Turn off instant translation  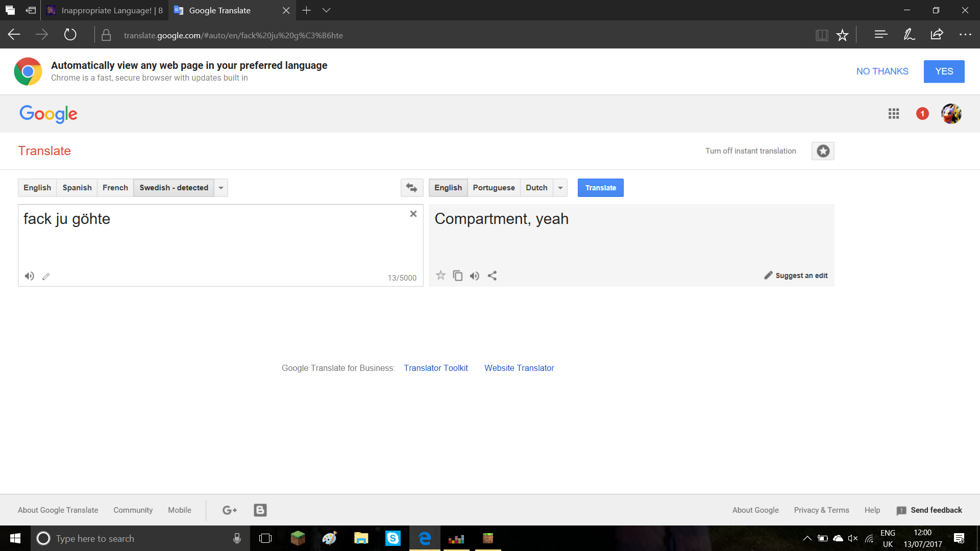coord(750,151)
